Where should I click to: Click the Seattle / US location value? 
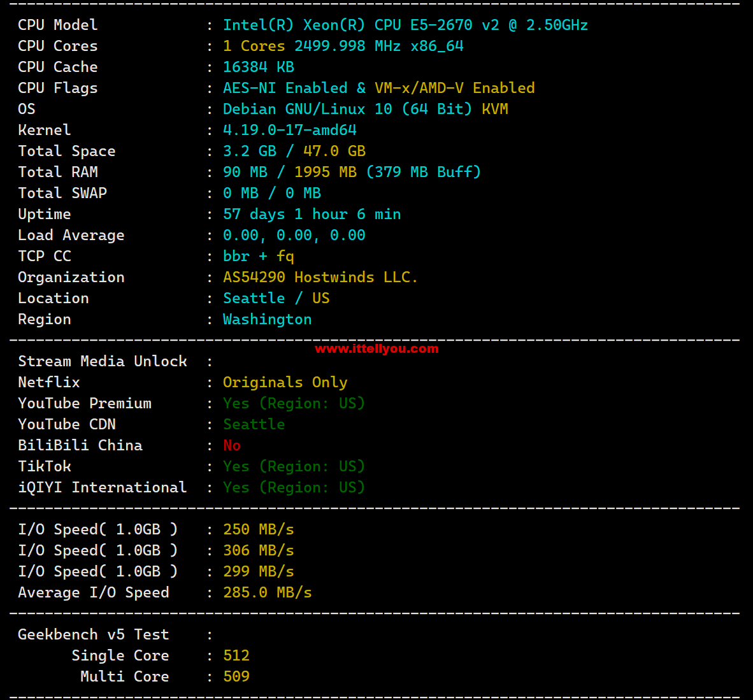[x=276, y=298]
